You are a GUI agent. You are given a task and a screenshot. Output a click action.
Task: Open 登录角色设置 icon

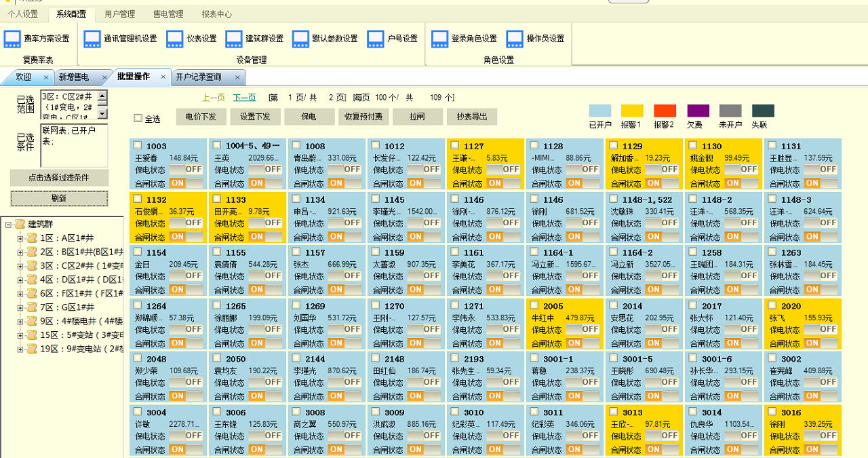(x=439, y=39)
